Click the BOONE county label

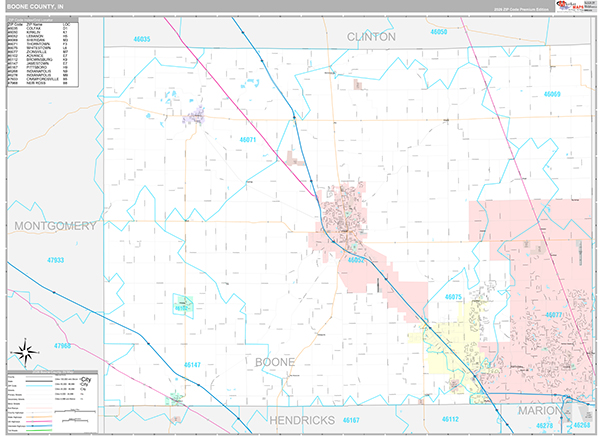(275, 362)
